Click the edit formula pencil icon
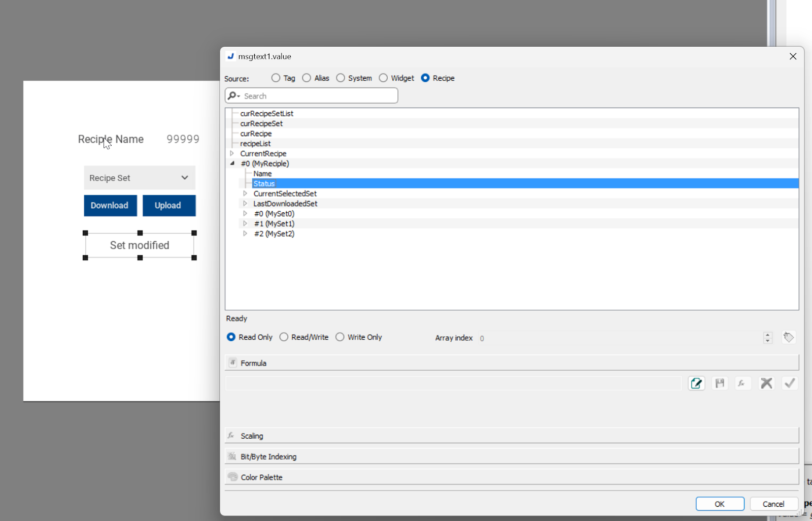 696,383
